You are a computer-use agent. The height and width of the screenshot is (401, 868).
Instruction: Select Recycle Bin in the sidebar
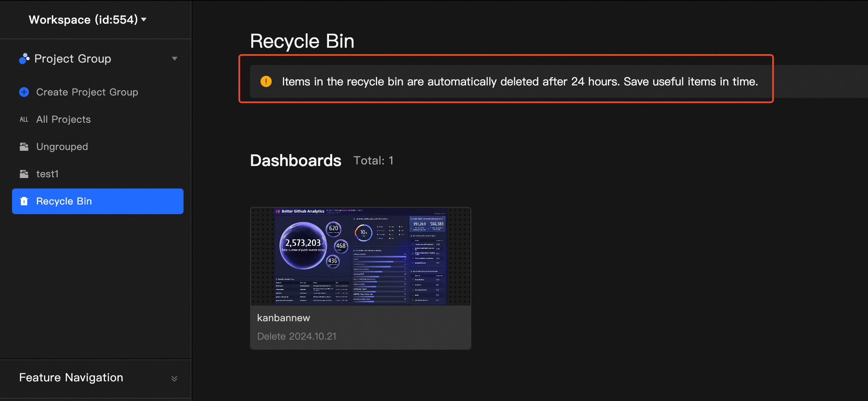[x=63, y=201]
